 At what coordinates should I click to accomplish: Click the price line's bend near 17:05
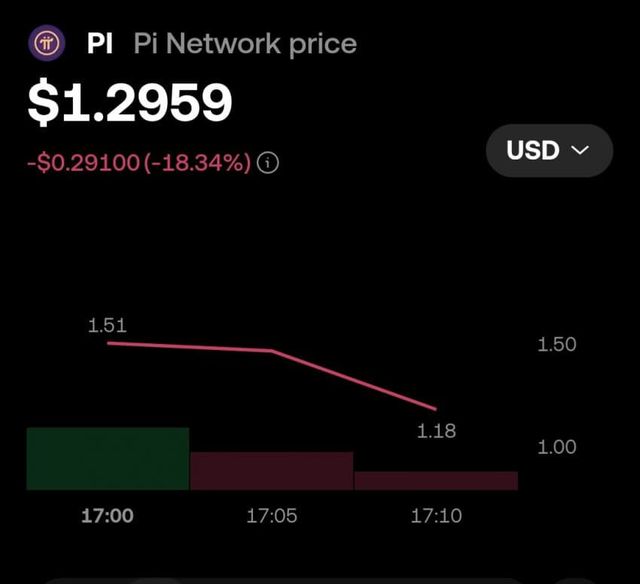pos(271,350)
